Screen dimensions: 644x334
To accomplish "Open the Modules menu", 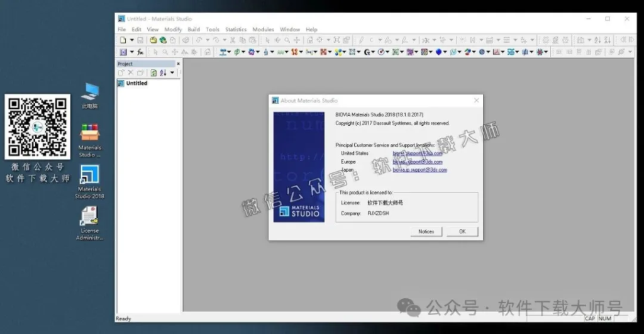I will click(x=263, y=30).
